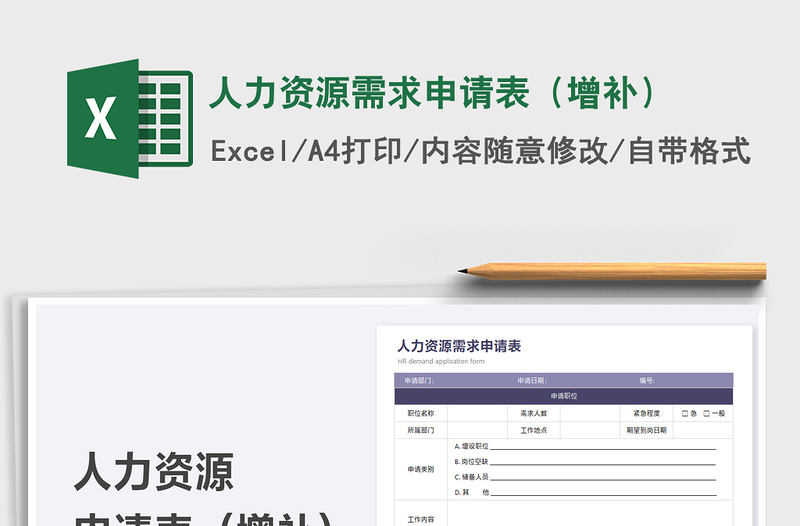Select the title 人力资源需求申请表（增补）
The height and width of the screenshot is (526, 800).
(x=433, y=92)
